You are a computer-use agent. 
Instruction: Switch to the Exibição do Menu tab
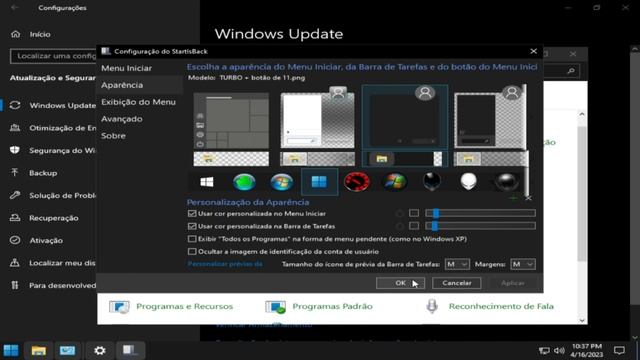[x=138, y=102]
